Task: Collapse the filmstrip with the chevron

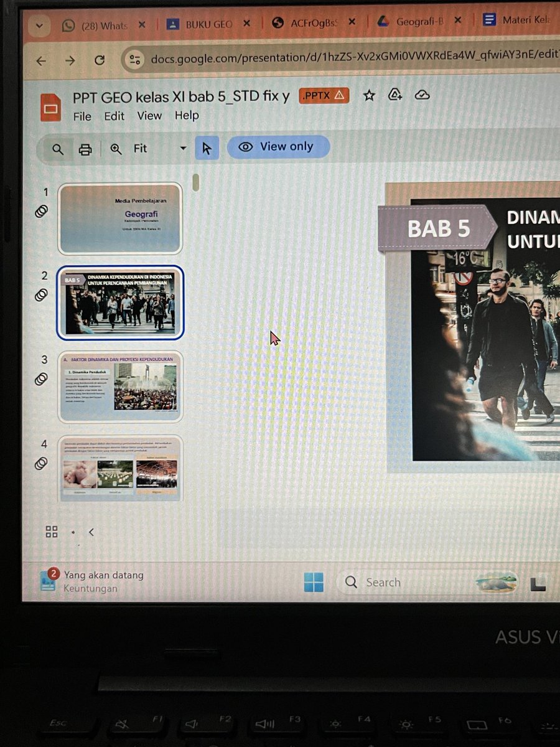Action: click(91, 532)
